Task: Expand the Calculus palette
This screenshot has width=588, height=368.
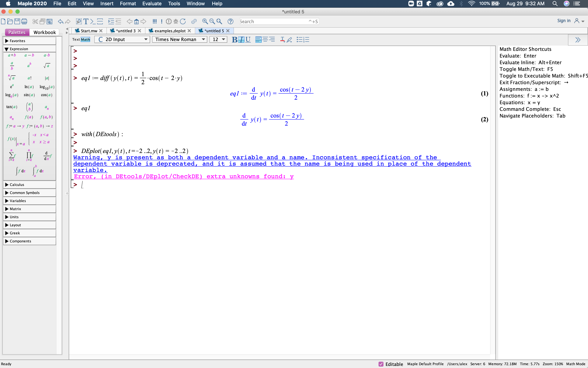Action: (x=30, y=185)
